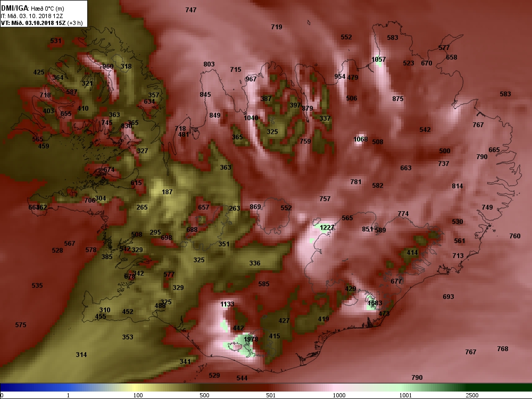The height and width of the screenshot is (399, 532).
Task: Click the 658 value
Action: click(451, 57)
